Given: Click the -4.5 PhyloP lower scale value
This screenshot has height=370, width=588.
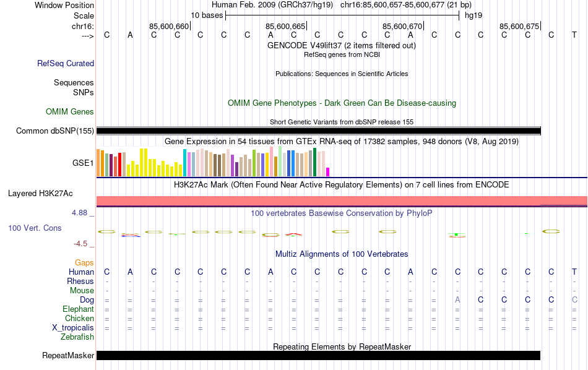Looking at the screenshot, I should coord(80,244).
